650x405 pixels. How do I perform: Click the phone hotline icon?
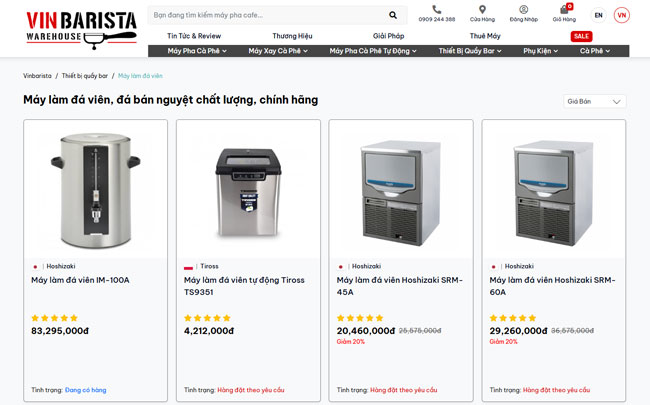click(437, 10)
